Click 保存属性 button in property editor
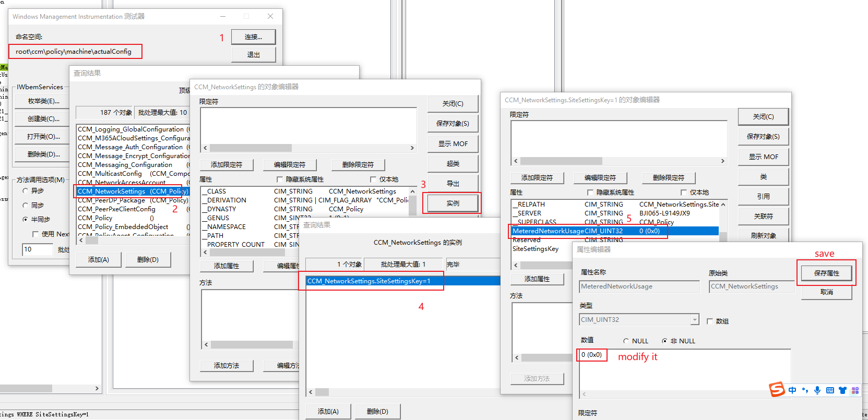The width and height of the screenshot is (868, 420). pyautogui.click(x=826, y=273)
